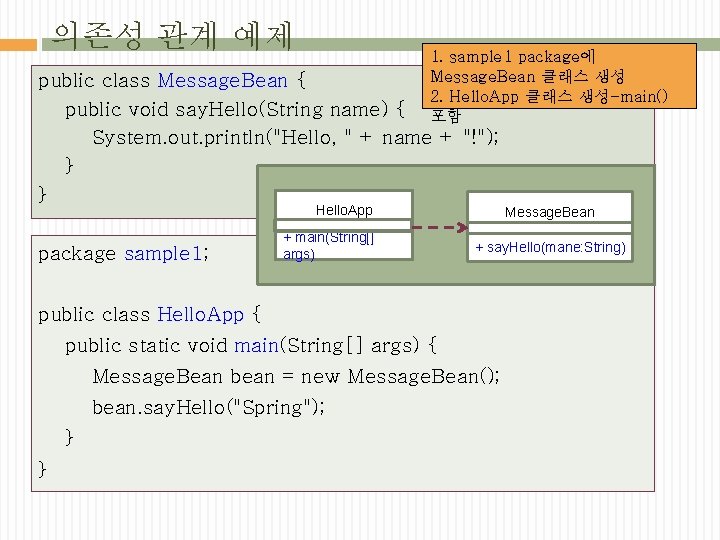
Task: Click the overflow text 포함 below note
Action: coord(445,115)
